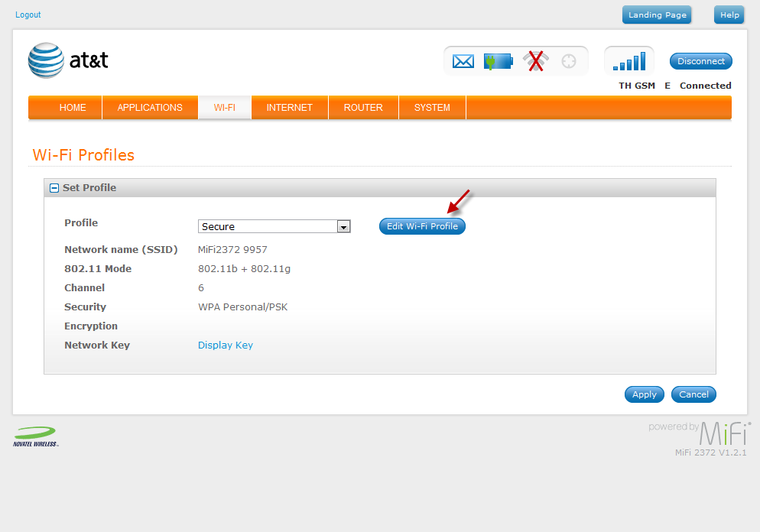Click the 802.11b + 802.11g mode value
The width and height of the screenshot is (760, 532).
pyautogui.click(x=245, y=269)
